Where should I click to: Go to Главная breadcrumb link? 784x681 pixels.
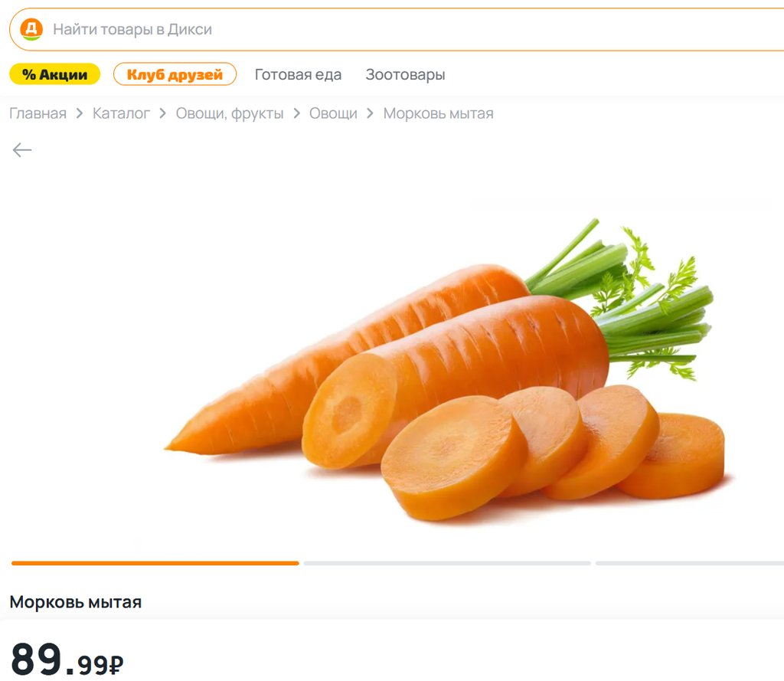point(38,113)
